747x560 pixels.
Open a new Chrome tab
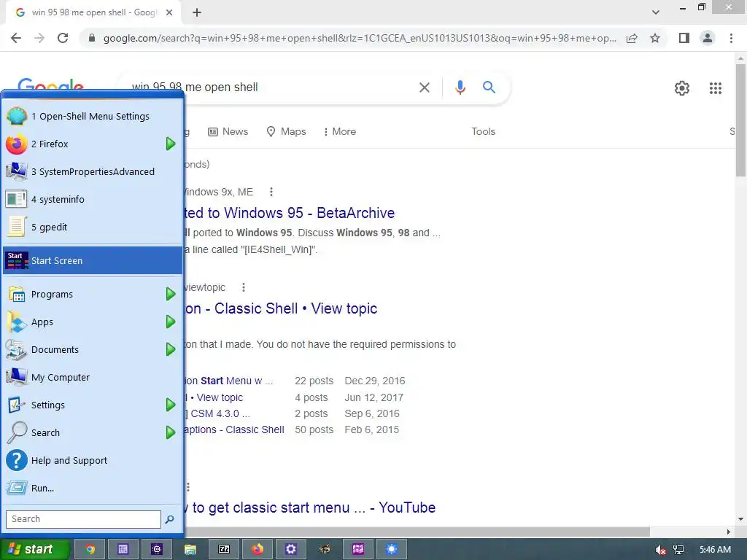coord(197,12)
